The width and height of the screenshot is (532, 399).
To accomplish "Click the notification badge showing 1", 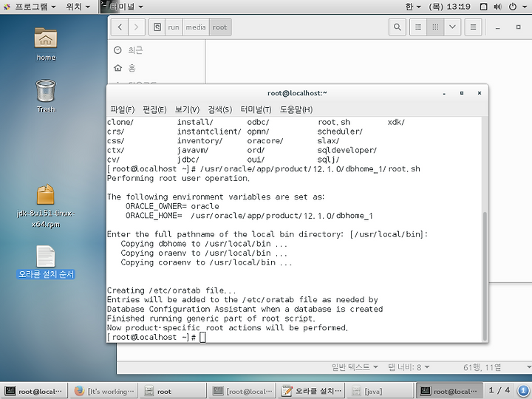I will 523,391.
